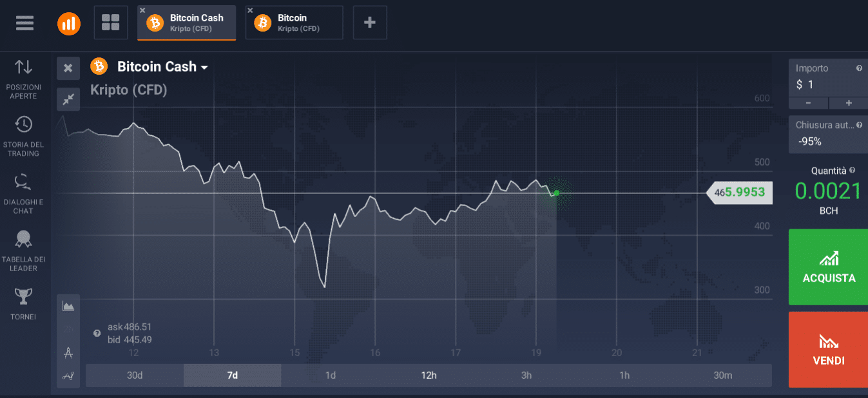Select the area chart type icon
Screen dimensions: 868x398
coord(68,307)
